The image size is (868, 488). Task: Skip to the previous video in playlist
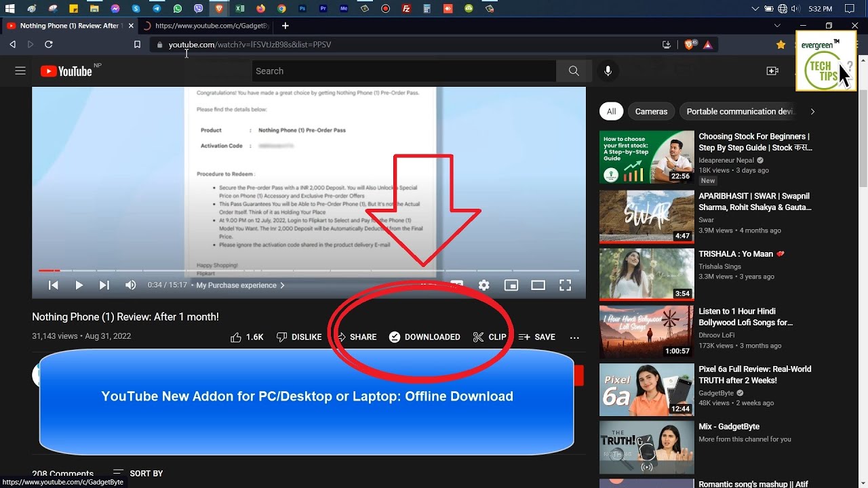(53, 285)
